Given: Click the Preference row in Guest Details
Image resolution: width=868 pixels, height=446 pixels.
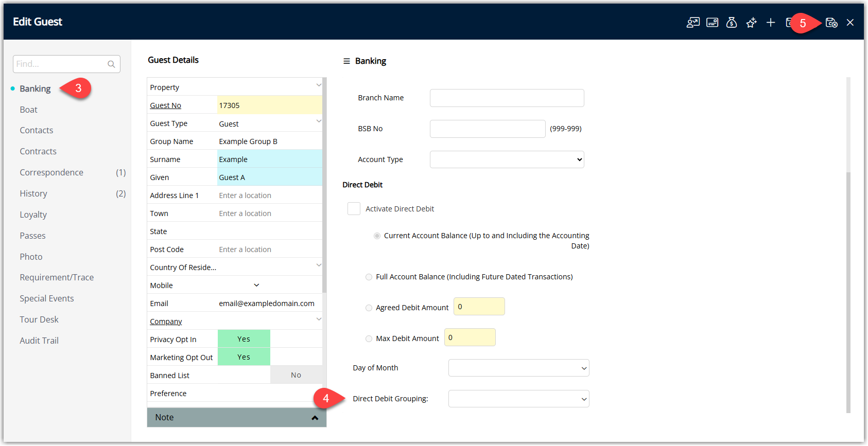Looking at the screenshot, I should pyautogui.click(x=235, y=393).
